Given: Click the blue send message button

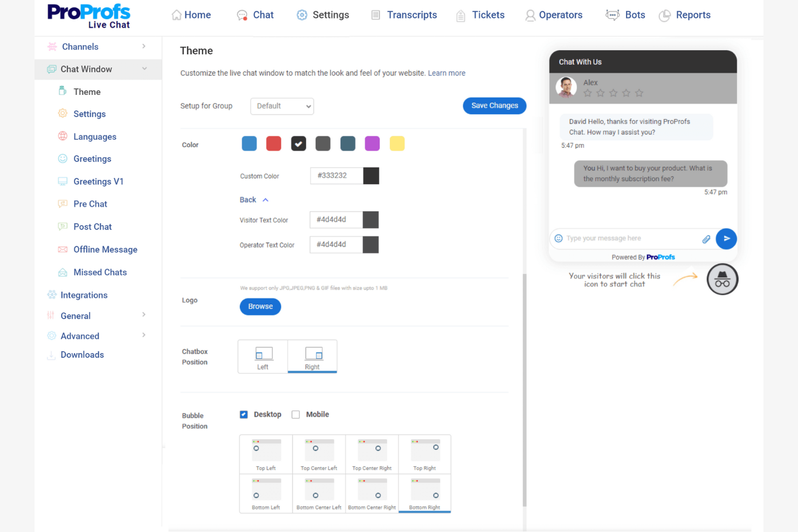Looking at the screenshot, I should pos(726,238).
